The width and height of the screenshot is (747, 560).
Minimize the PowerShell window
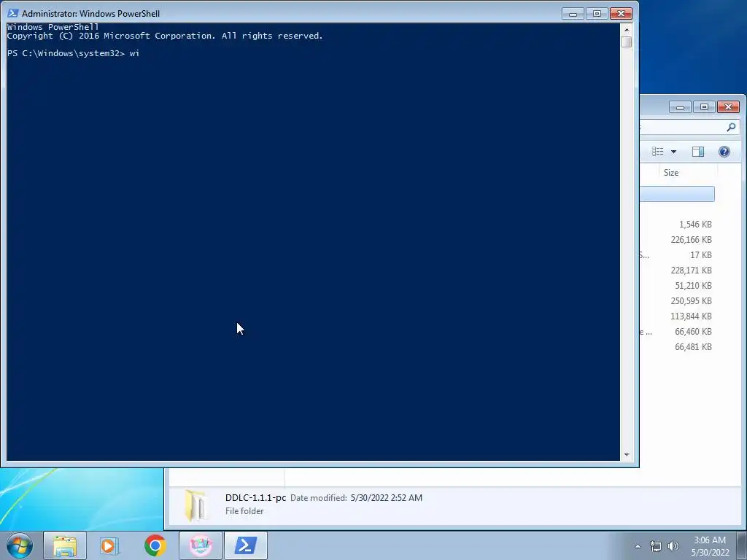[x=573, y=14]
